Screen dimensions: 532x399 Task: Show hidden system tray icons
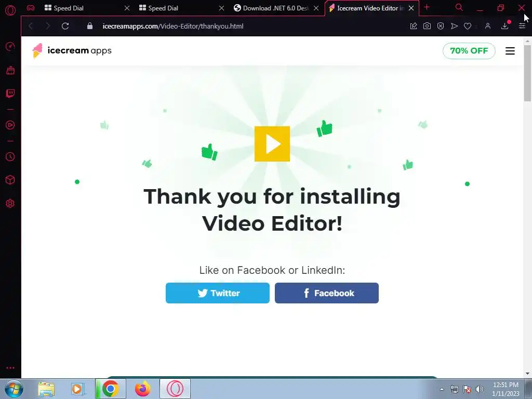click(x=442, y=389)
